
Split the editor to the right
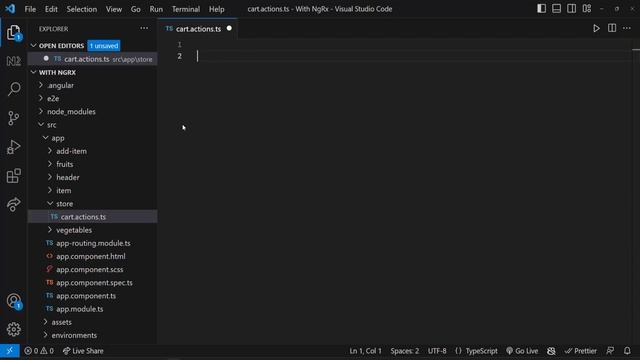(x=612, y=28)
